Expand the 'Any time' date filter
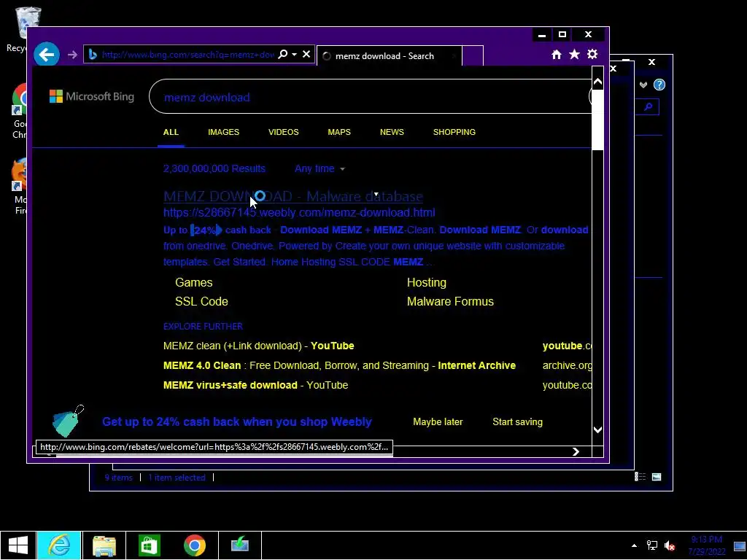 320,168
